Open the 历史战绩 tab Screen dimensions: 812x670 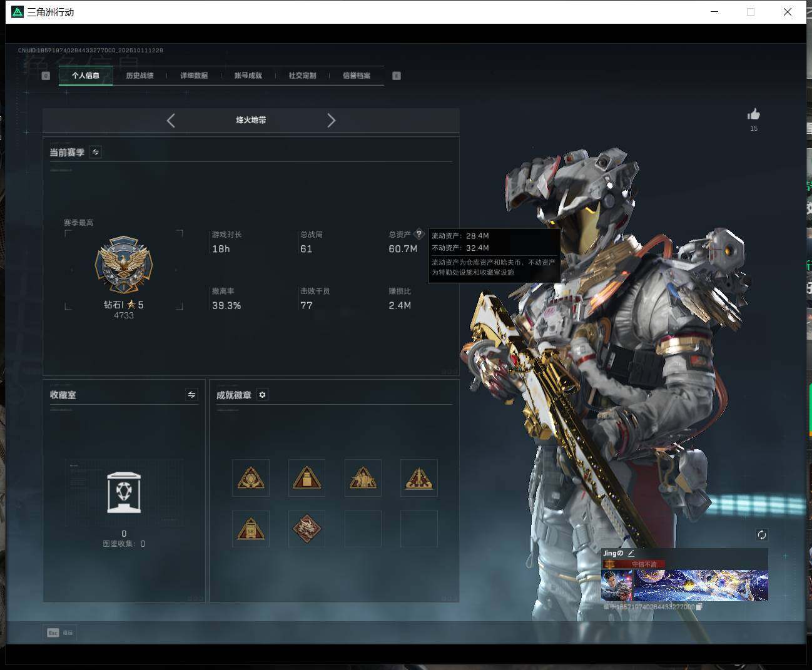pyautogui.click(x=140, y=76)
